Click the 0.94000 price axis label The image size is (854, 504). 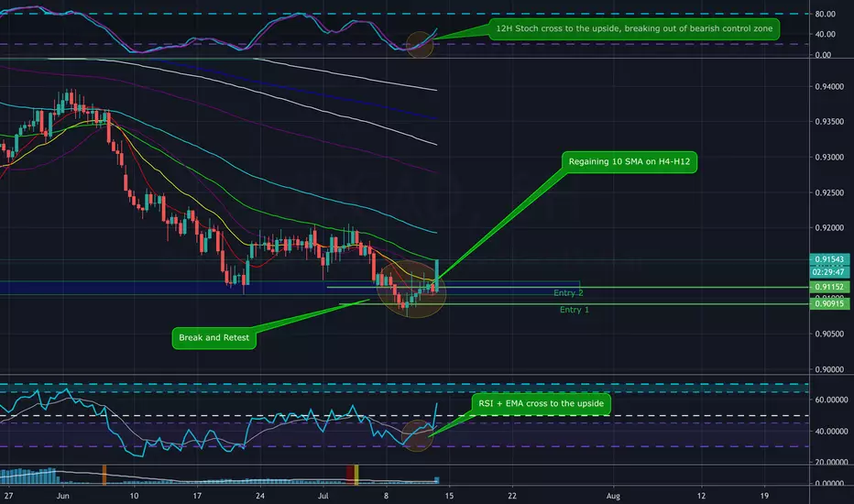point(829,87)
